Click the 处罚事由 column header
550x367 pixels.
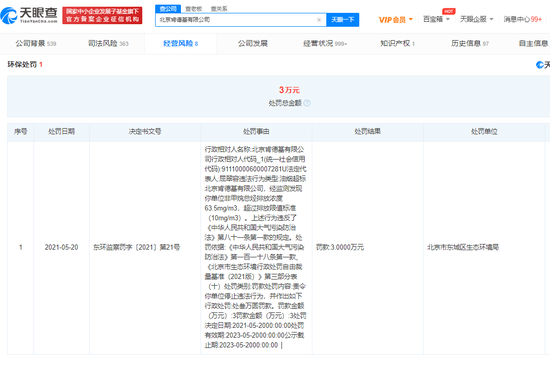[256, 132]
